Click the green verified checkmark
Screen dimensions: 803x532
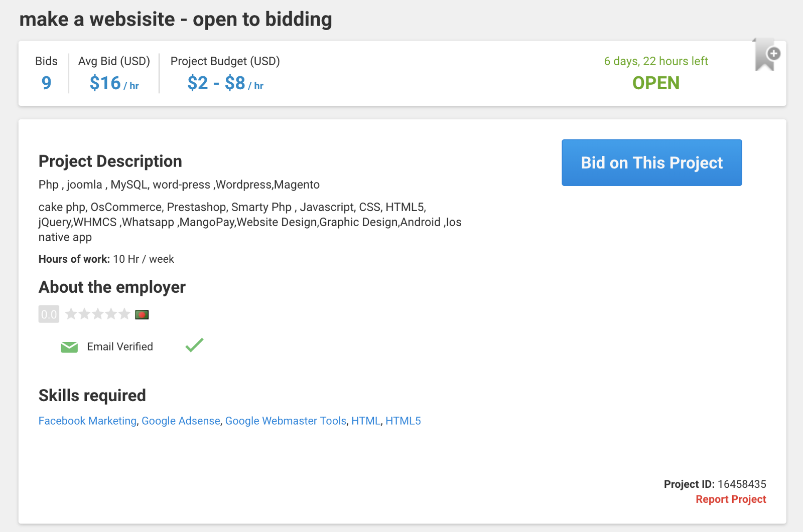click(194, 345)
